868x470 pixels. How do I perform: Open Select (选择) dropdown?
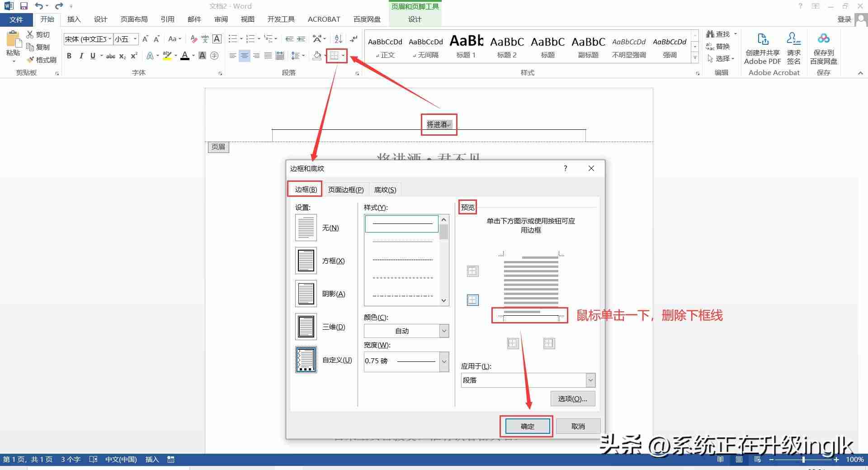coord(721,58)
